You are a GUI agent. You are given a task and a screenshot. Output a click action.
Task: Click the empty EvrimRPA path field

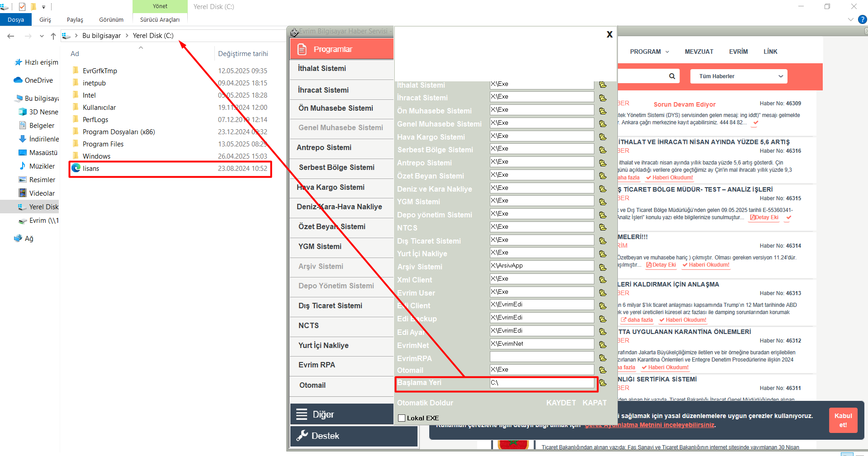pyautogui.click(x=541, y=357)
